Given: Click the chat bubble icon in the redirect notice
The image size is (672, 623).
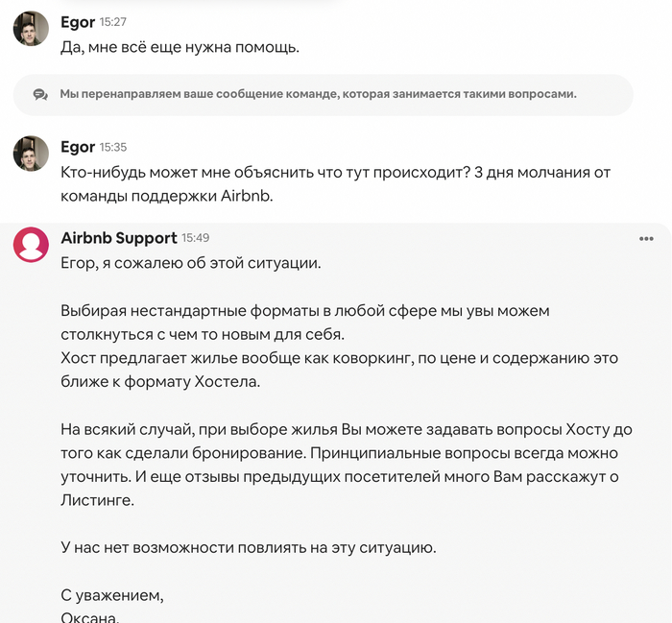Looking at the screenshot, I should [x=40, y=94].
